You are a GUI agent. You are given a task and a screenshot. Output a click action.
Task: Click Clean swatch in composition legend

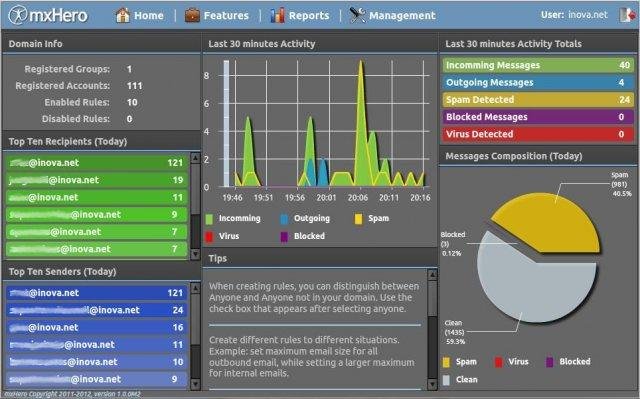[446, 380]
